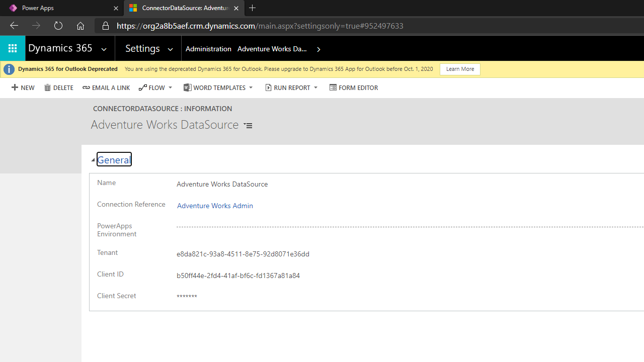Click the Adventure Works DataSource title
Viewport: 644px width, 362px height.
[x=165, y=125]
